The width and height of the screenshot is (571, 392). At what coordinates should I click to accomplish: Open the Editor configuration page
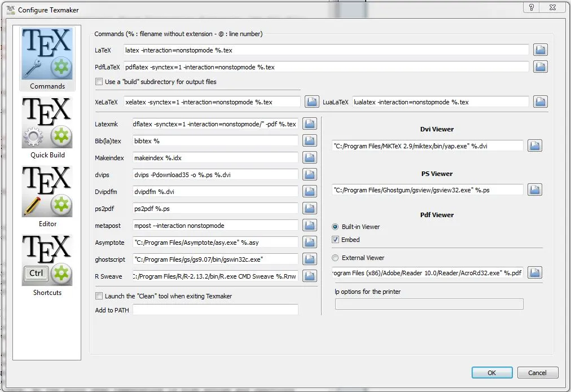(47, 196)
